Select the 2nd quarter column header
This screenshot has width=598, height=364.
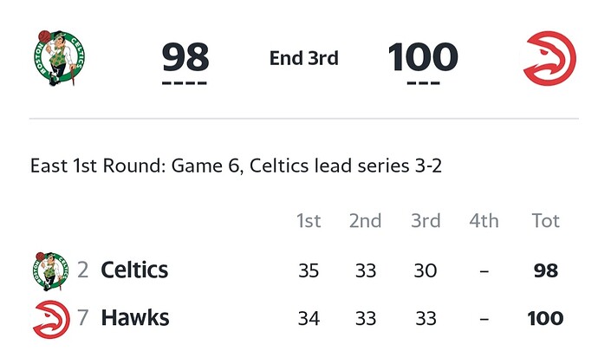click(x=366, y=220)
